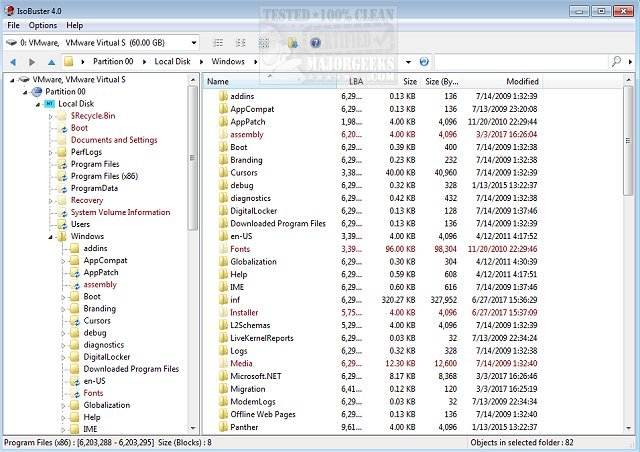Click the breadcrumb folder icon
Image resolution: width=640 pixels, height=452 pixels.
(x=69, y=62)
